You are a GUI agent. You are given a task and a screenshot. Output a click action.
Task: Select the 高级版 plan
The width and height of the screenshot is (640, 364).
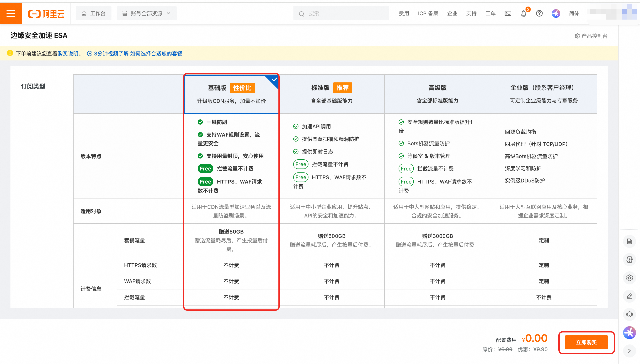pyautogui.click(x=437, y=94)
